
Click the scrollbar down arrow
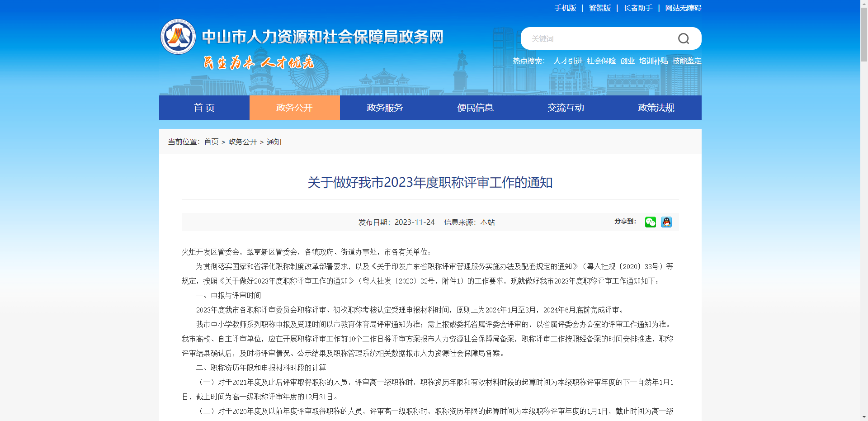point(864,417)
